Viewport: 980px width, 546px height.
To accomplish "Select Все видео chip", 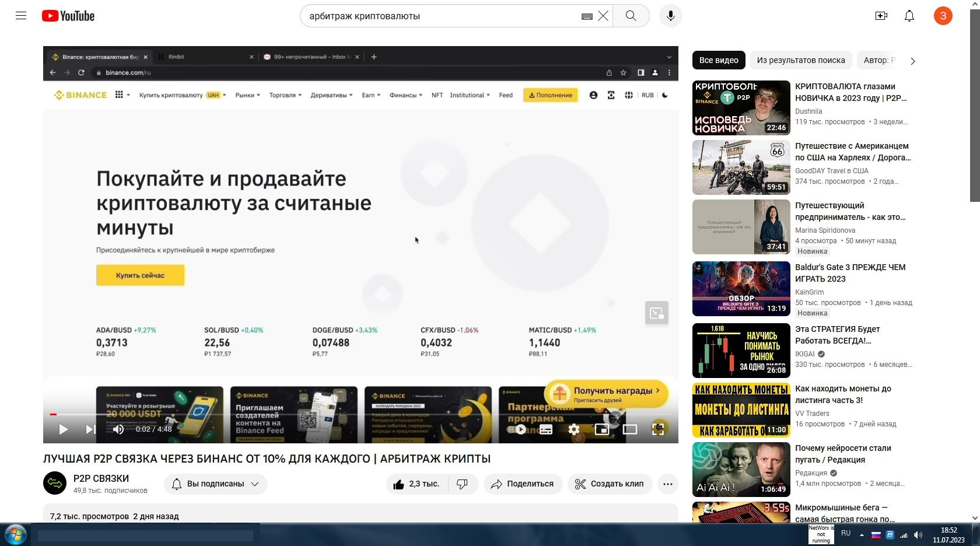I will pos(719,60).
